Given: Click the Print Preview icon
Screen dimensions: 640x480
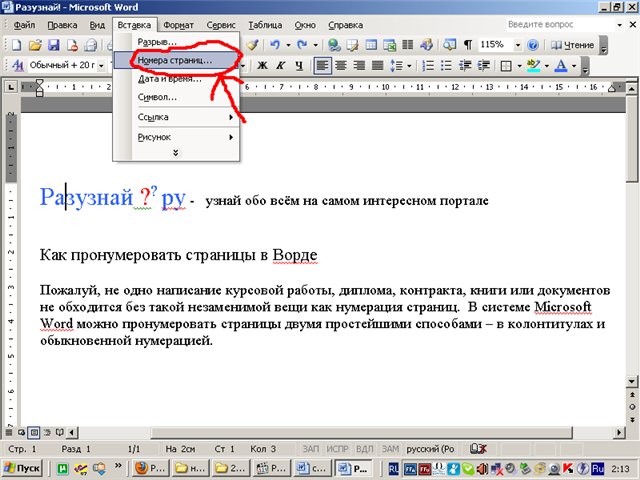Looking at the screenshot, I should coord(91,45).
